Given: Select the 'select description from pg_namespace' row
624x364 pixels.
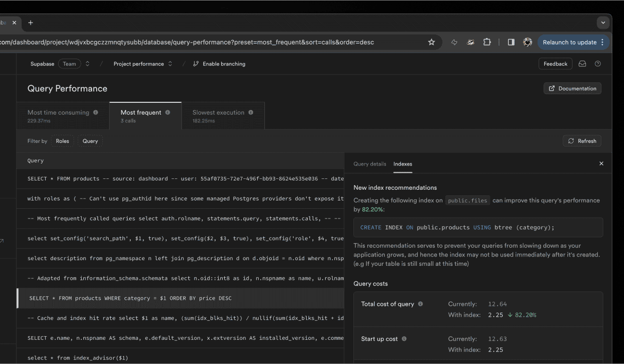Looking at the screenshot, I should pos(181,259).
